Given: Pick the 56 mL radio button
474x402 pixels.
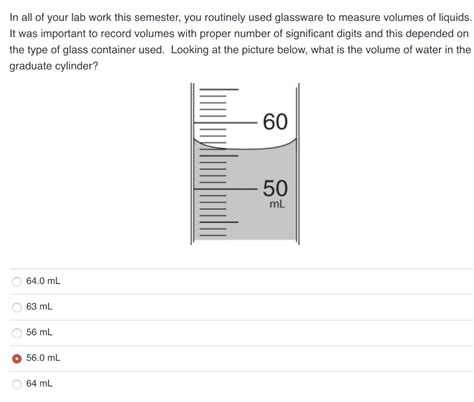Looking at the screenshot, I should pos(17,333).
